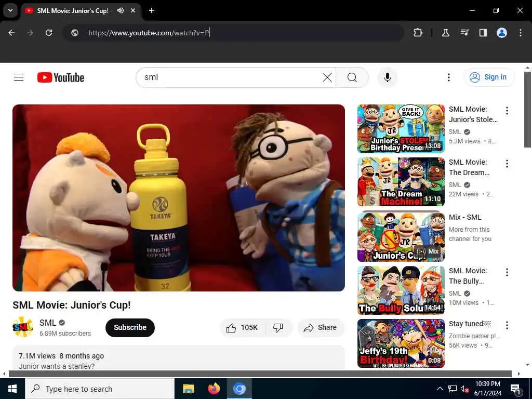Open the Windows notification center
This screenshot has width=532, height=399.
pos(515,389)
